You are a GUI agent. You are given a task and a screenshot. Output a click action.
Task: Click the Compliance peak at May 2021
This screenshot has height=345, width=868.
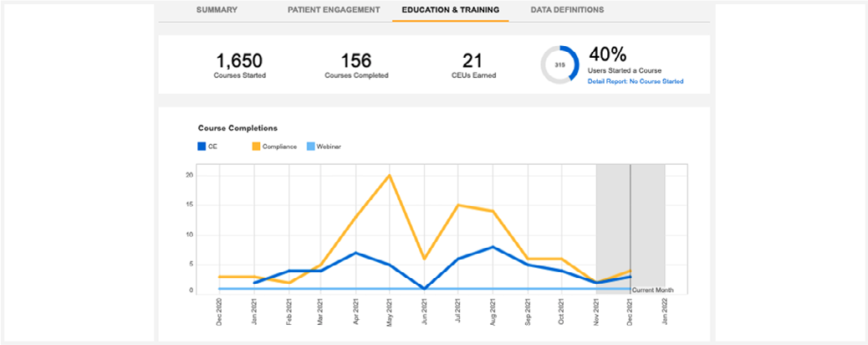[391, 175]
